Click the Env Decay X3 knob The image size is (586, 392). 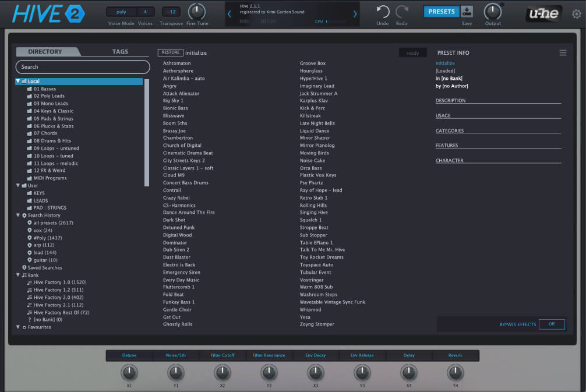click(315, 374)
